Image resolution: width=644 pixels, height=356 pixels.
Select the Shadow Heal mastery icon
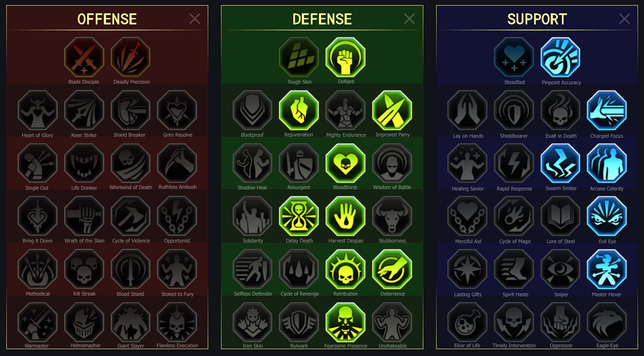point(252,163)
